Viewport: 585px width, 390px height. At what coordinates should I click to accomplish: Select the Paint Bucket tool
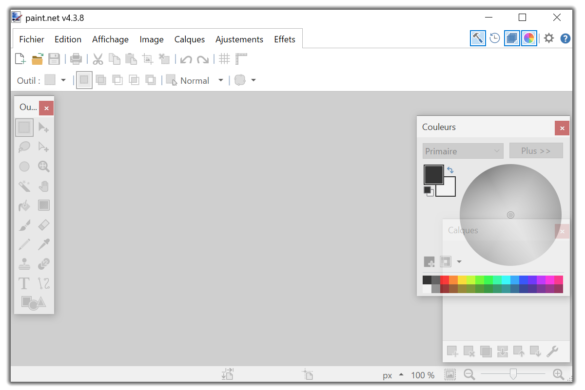point(24,205)
